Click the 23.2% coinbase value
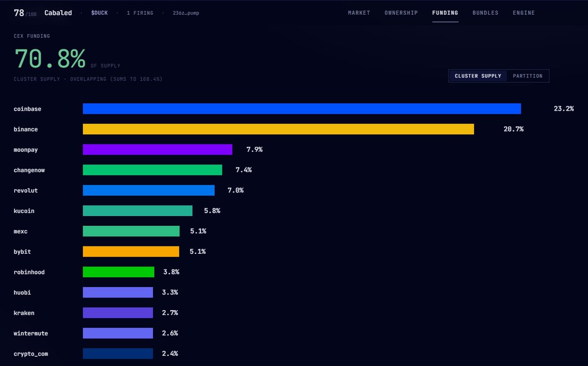The image size is (588, 366). pos(563,109)
